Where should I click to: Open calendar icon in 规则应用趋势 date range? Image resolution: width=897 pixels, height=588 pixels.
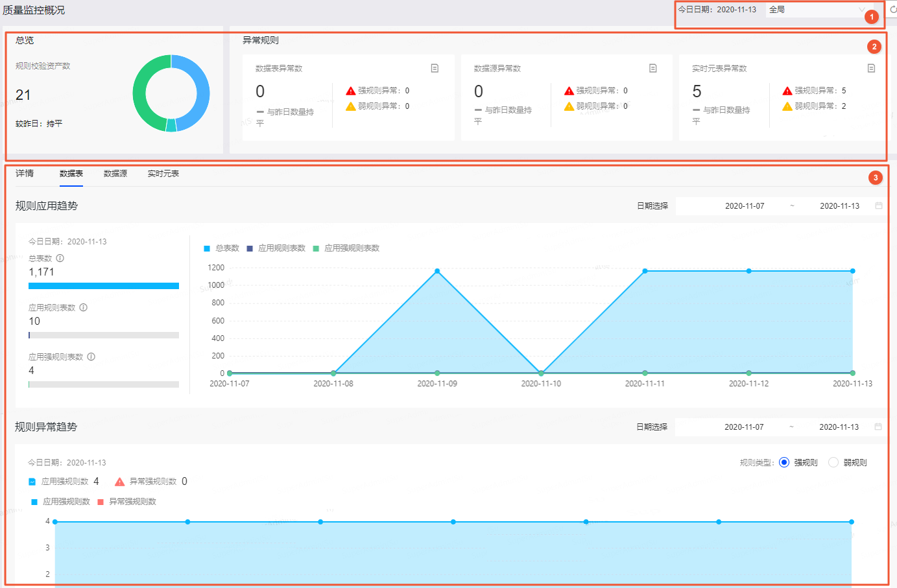click(879, 206)
